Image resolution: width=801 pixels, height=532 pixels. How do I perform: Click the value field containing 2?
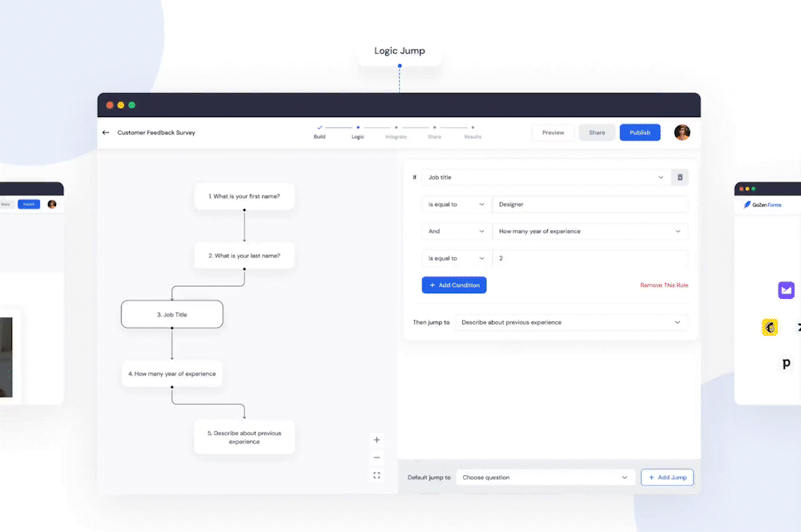[590, 258]
